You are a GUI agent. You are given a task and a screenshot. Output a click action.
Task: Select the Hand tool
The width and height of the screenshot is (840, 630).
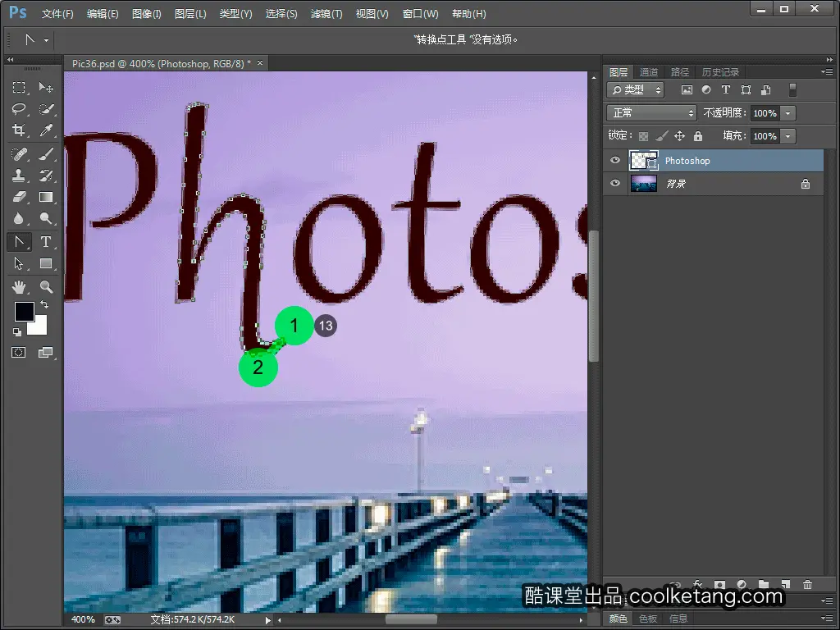coord(20,287)
